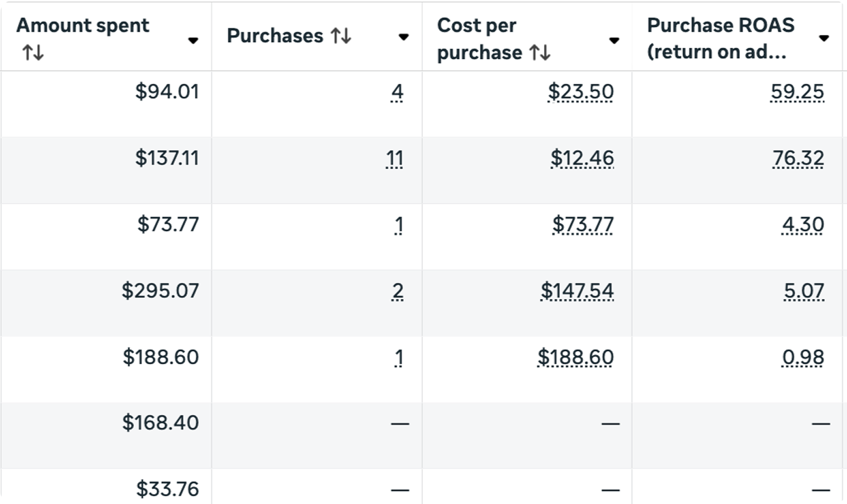Click the 4.30 ROAS value
The width and height of the screenshot is (847, 504).
point(803,225)
